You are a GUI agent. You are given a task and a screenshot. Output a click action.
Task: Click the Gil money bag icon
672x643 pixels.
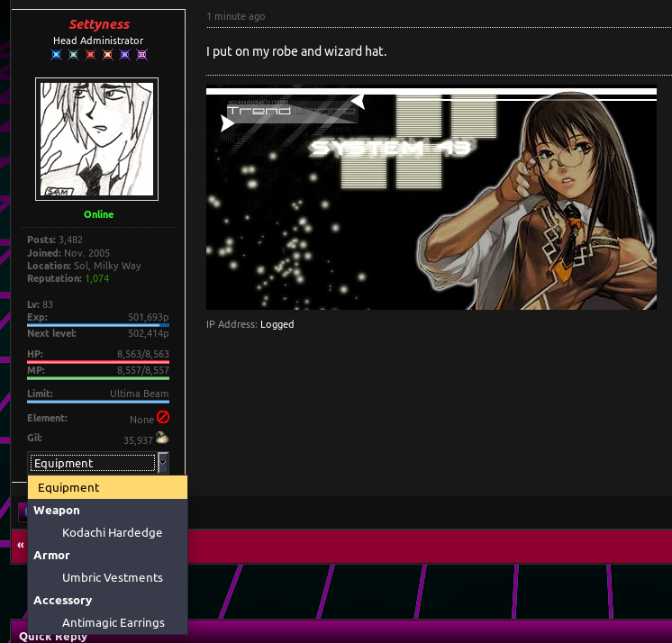162,438
